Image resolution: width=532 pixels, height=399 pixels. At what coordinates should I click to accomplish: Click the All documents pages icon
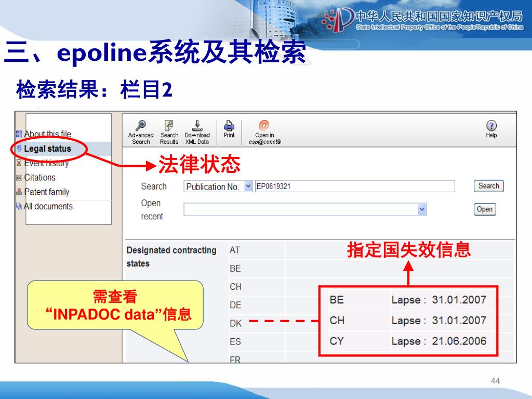[x=19, y=206]
